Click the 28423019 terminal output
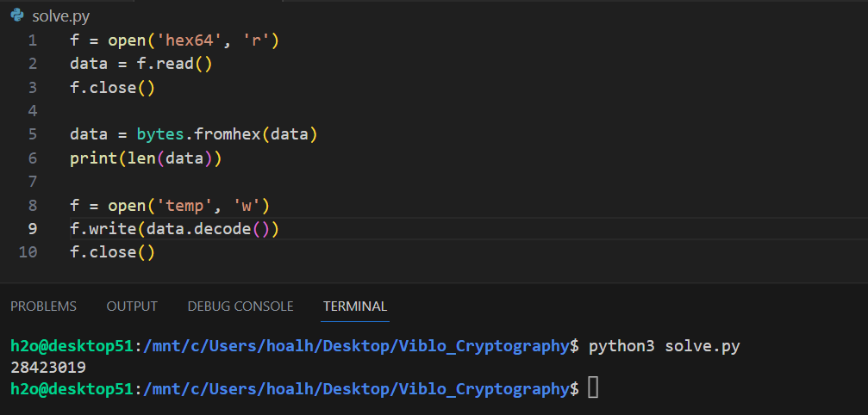868x415 pixels. point(47,368)
